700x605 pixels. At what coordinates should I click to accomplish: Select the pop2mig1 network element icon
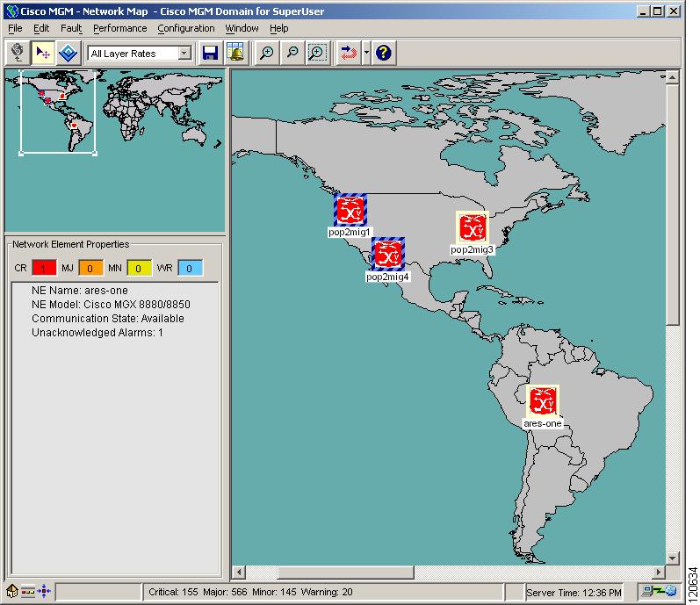click(350, 210)
